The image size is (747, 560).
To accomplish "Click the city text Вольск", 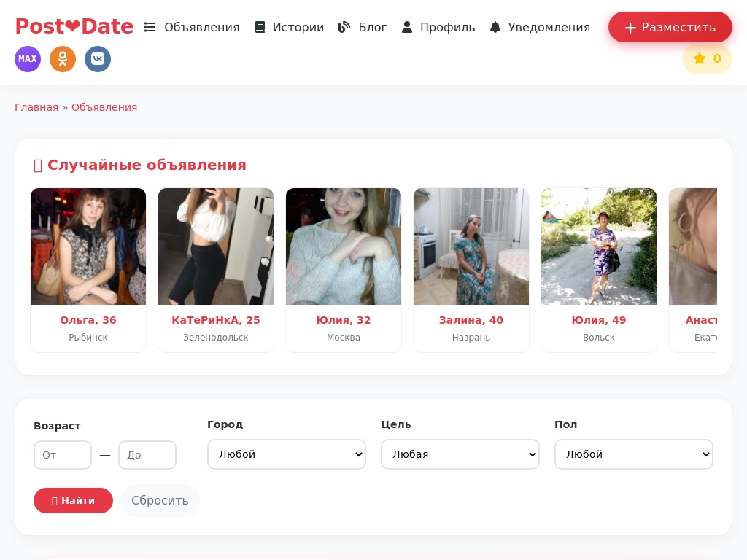I will coord(599,337).
